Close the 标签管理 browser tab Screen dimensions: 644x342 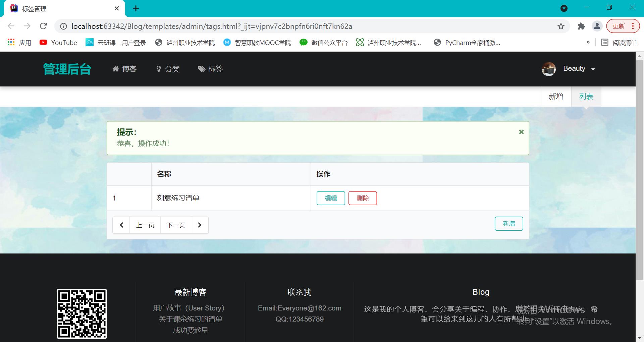pos(117,8)
